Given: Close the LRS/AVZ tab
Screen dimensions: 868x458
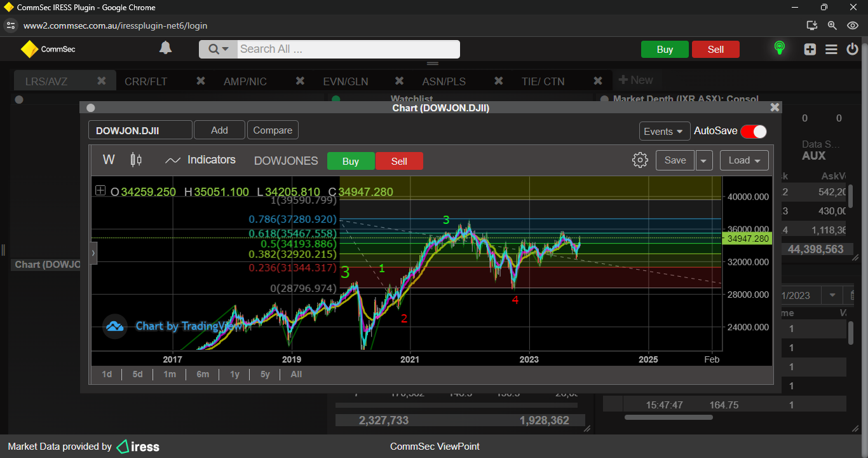Looking at the screenshot, I should click(x=102, y=81).
